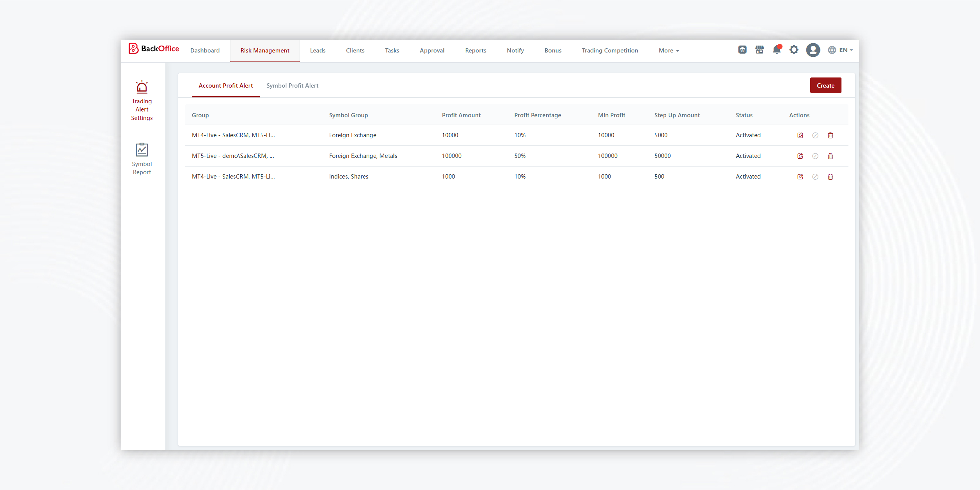The image size is (980, 490).
Task: Edit the Foreign Exchange 10000 alert row
Action: tap(800, 136)
